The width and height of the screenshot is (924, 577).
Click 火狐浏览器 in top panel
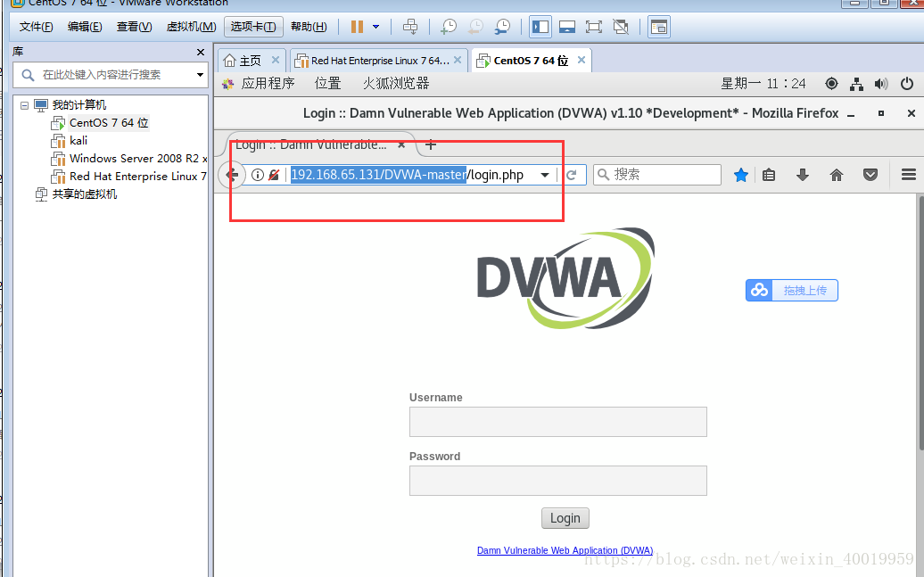click(396, 84)
